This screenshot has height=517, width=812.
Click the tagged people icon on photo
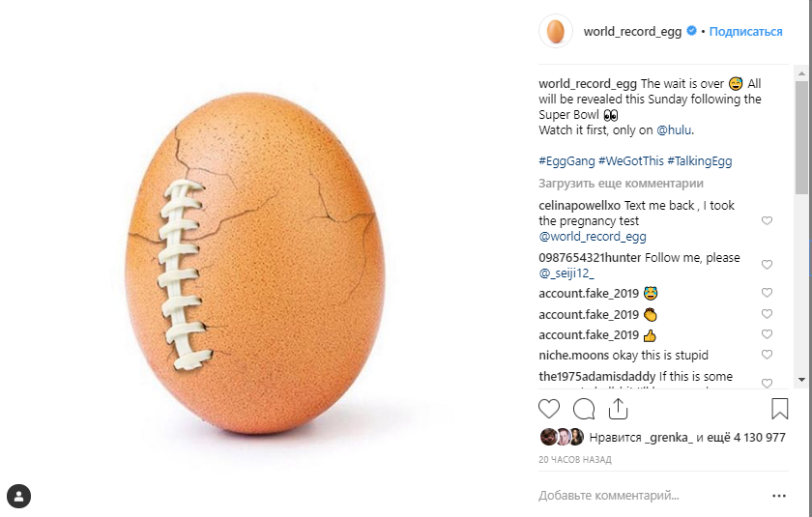[19, 497]
